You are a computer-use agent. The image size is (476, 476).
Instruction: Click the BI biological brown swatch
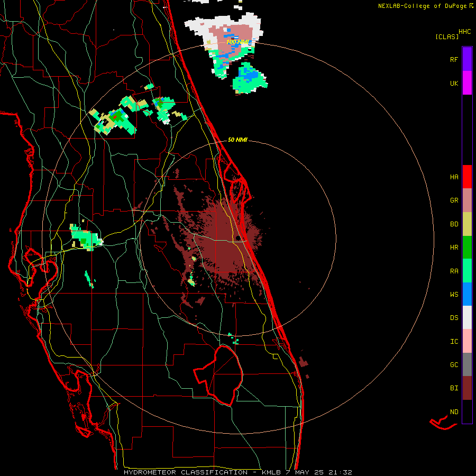[467, 388]
